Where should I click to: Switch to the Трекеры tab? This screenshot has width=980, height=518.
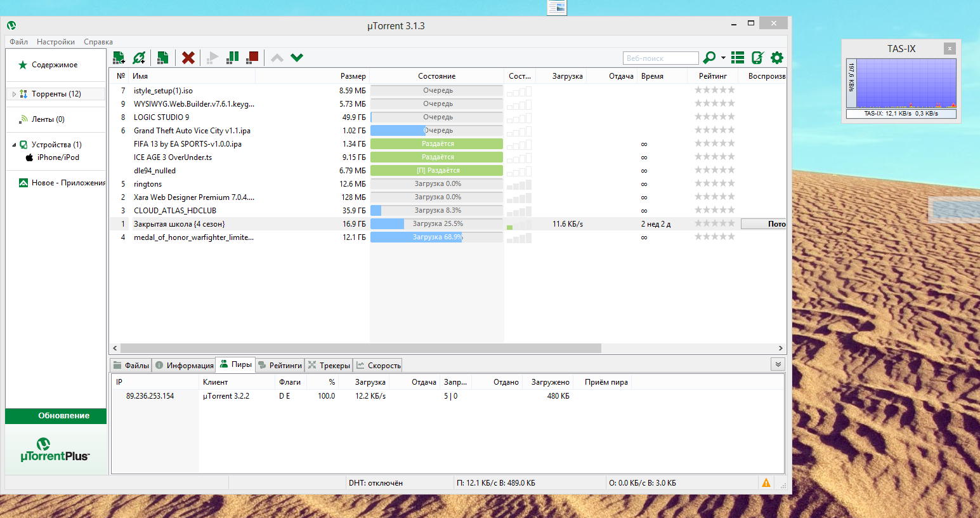pos(329,365)
